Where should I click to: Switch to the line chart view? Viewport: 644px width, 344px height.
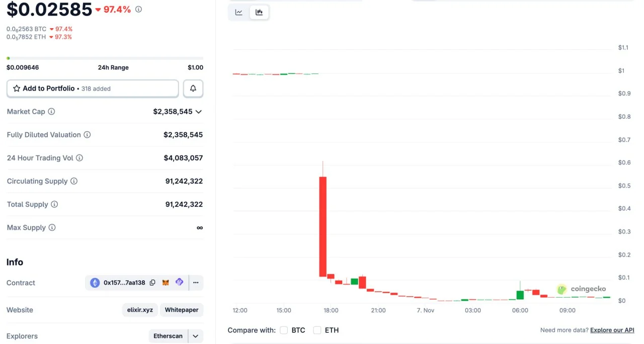239,13
